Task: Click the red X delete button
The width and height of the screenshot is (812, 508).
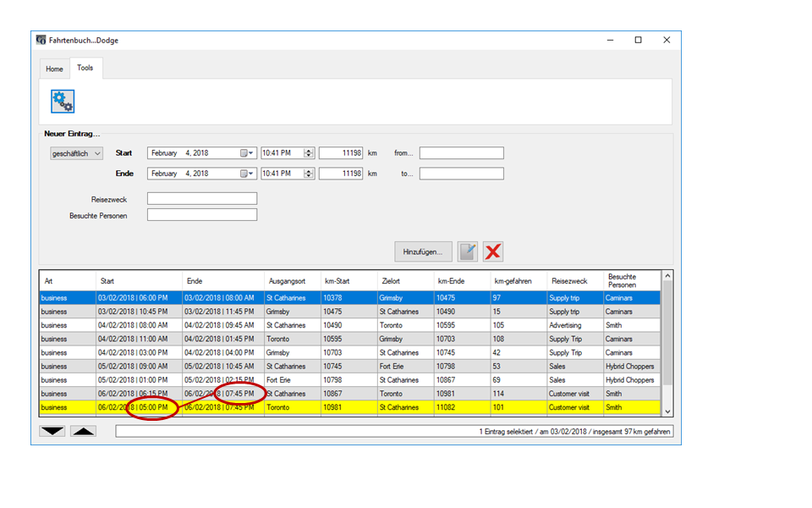Action: pyautogui.click(x=493, y=251)
